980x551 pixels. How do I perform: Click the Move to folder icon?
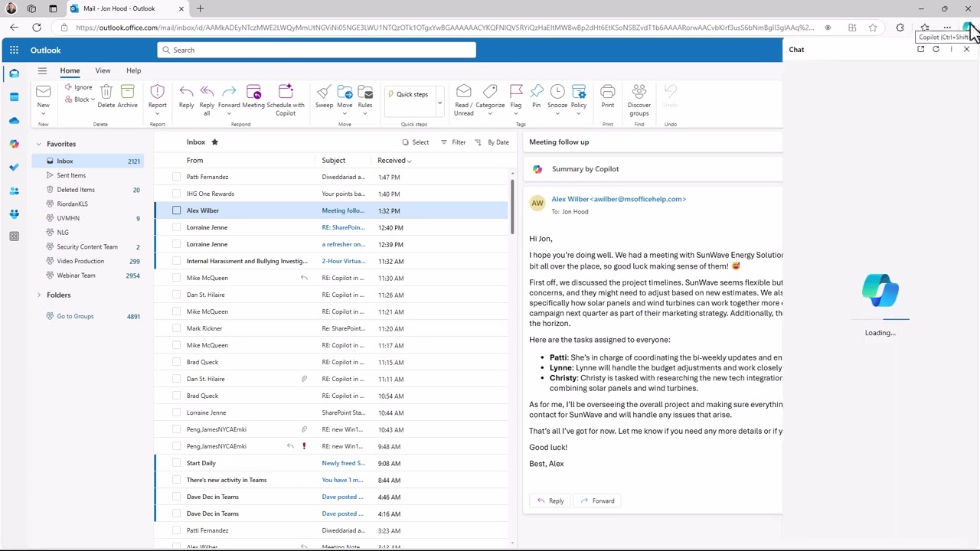coord(345,92)
